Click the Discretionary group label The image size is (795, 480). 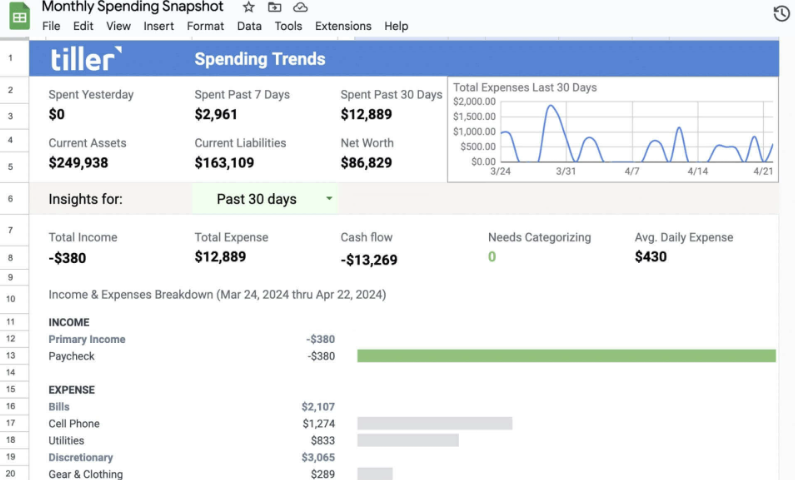81,457
